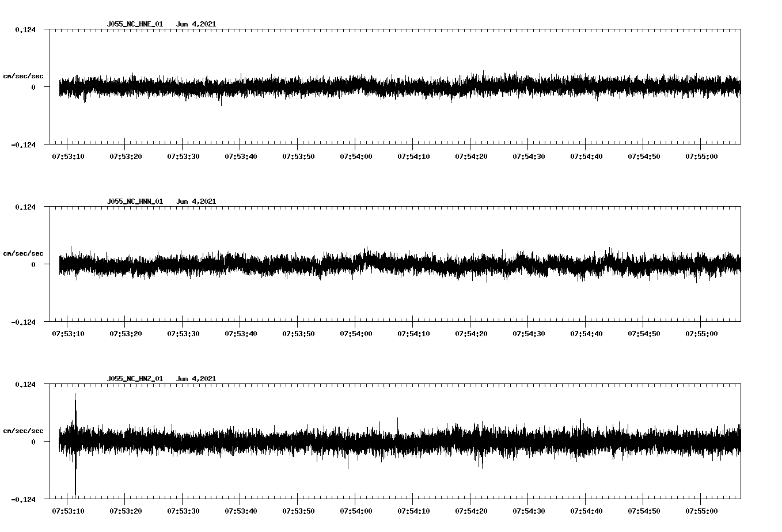This screenshot has width=782, height=532.
Task: Click the -0.124 lower limit on HNZ axis
Action: (x=23, y=500)
